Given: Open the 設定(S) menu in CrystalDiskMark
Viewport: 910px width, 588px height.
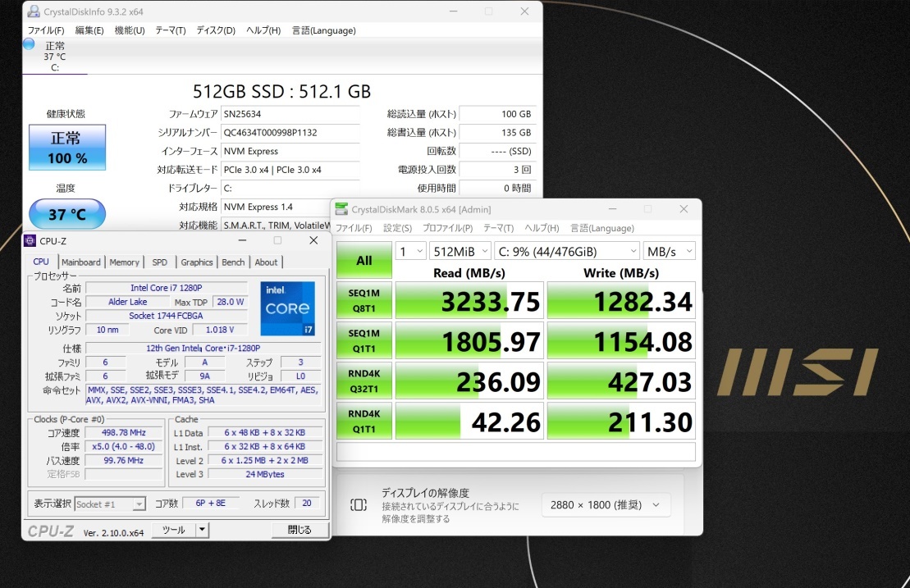Looking at the screenshot, I should tap(397, 228).
